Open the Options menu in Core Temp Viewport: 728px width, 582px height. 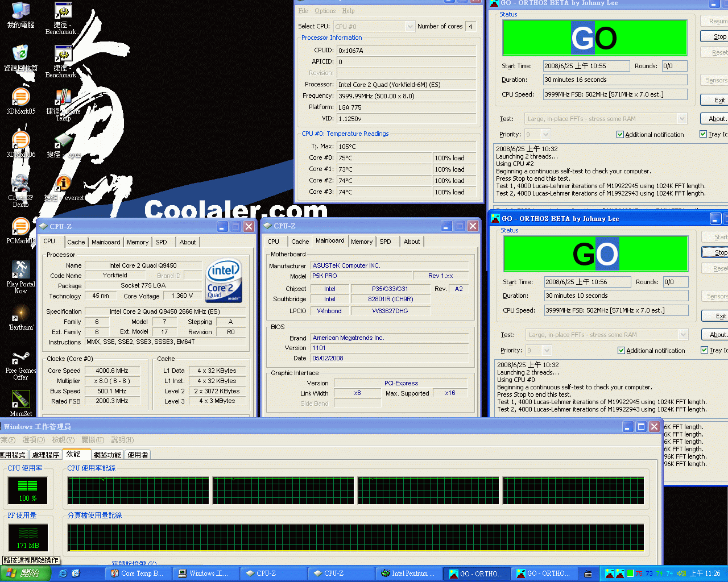point(325,11)
